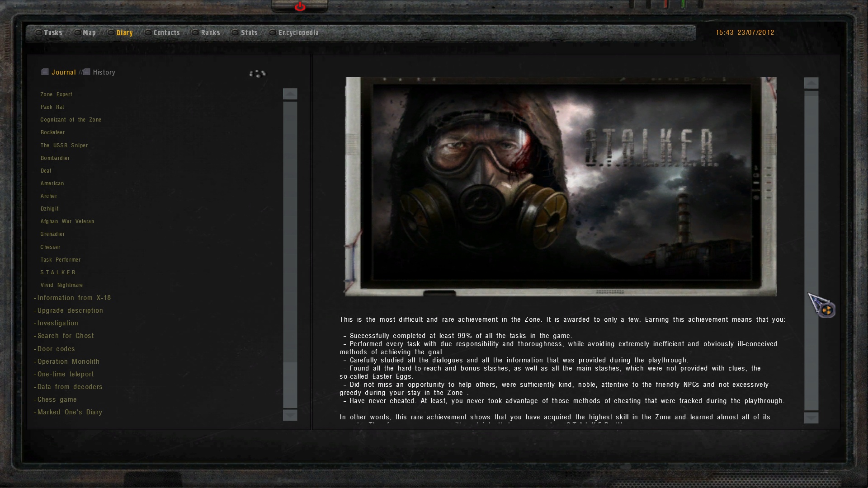868x488 pixels.
Task: Expand the Chess game section
Action: [x=57, y=399]
